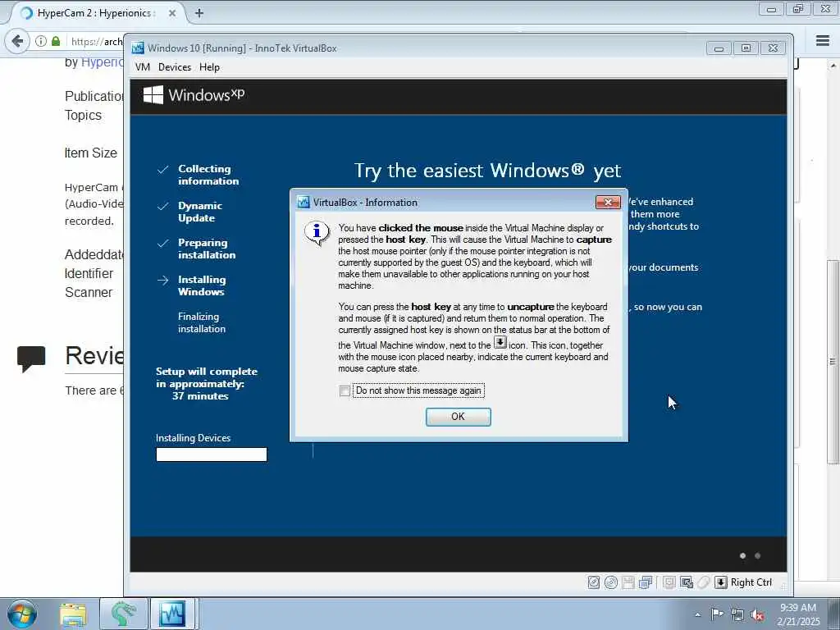Click the Hyperionics author link on the page

(x=102, y=62)
